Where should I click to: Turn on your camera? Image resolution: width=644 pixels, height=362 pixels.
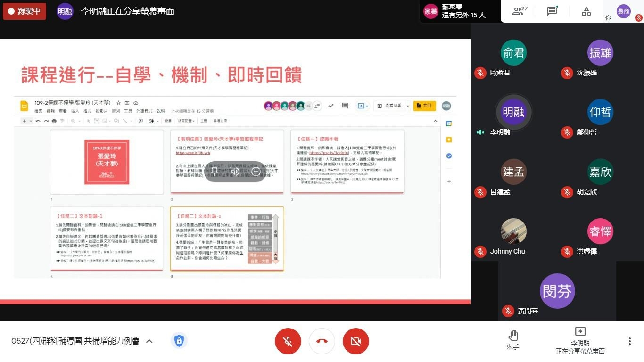[x=356, y=341]
